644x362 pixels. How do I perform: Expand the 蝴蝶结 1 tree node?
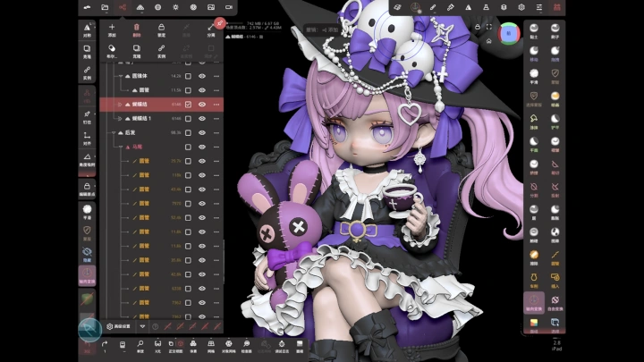click(120, 119)
